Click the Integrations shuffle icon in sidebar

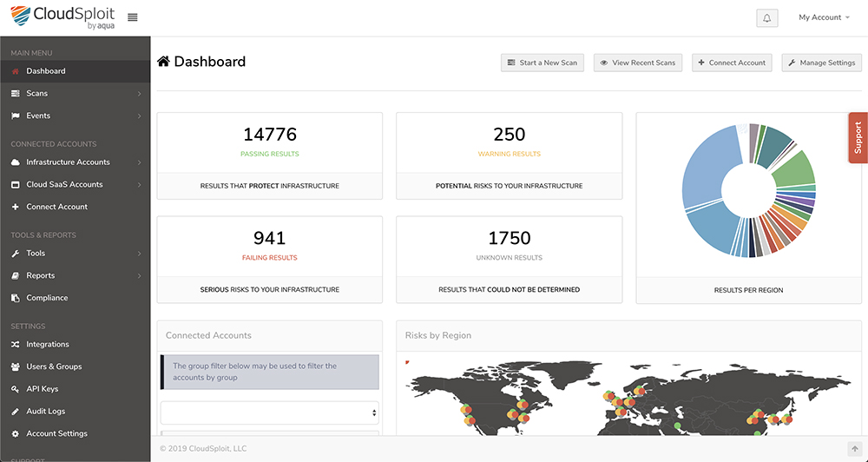pos(16,345)
